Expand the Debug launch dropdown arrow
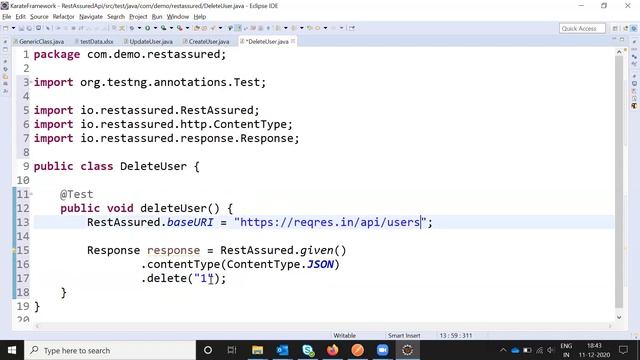This screenshot has height=360, width=640. click(139, 28)
